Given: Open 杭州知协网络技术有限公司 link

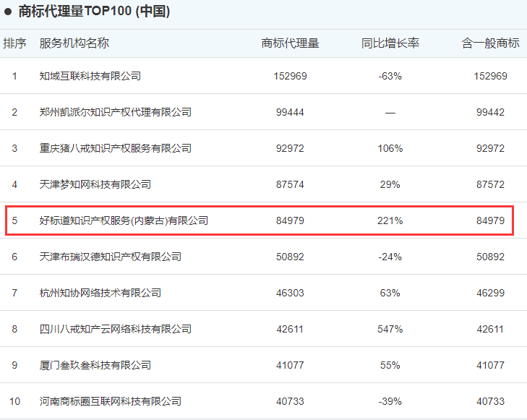Looking at the screenshot, I should pos(100,293).
